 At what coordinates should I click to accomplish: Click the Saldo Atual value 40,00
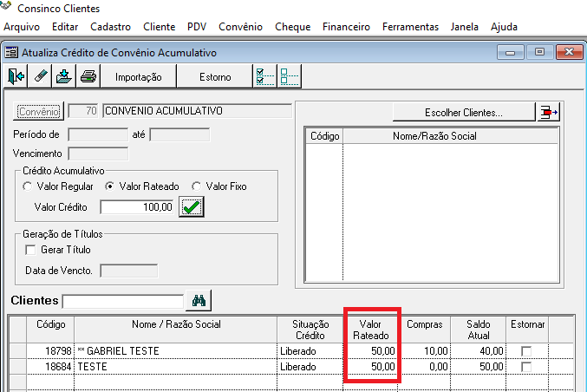(479, 351)
